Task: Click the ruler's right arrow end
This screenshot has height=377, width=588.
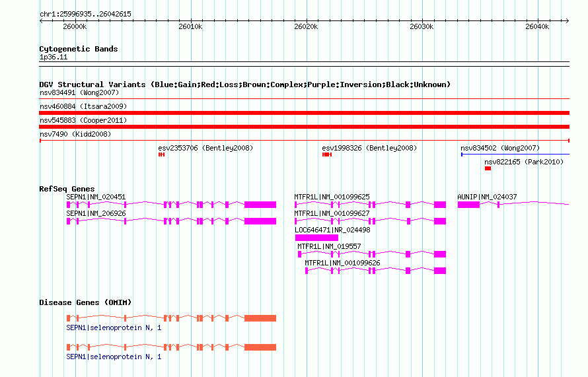Action: point(568,21)
